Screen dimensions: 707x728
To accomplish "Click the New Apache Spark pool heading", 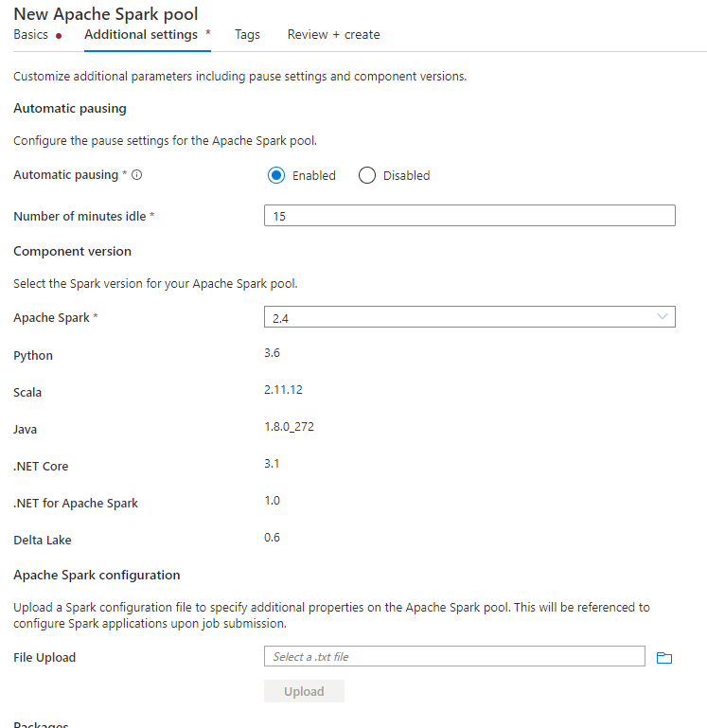I will coord(106,14).
